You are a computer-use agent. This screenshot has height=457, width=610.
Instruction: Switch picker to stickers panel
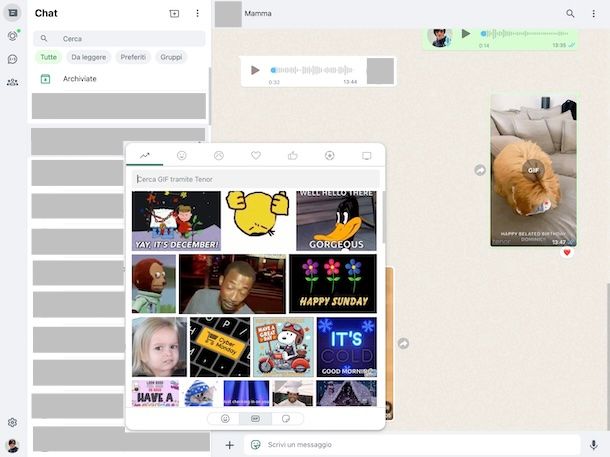point(286,418)
